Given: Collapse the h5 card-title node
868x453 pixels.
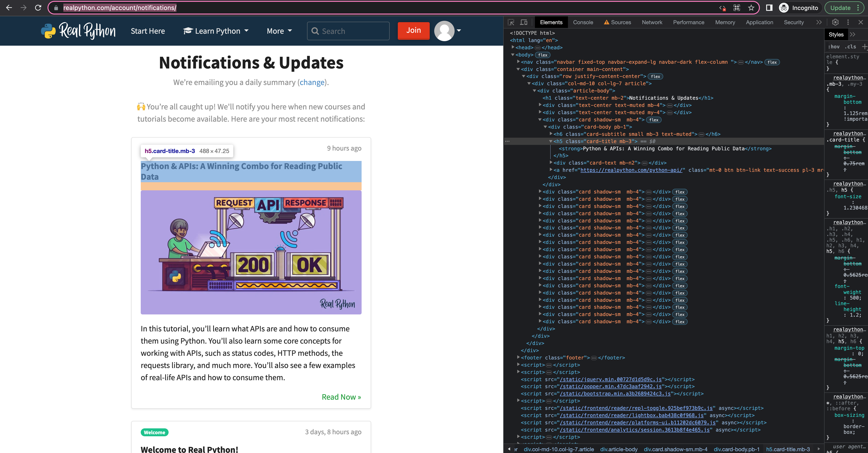Looking at the screenshot, I should point(551,141).
